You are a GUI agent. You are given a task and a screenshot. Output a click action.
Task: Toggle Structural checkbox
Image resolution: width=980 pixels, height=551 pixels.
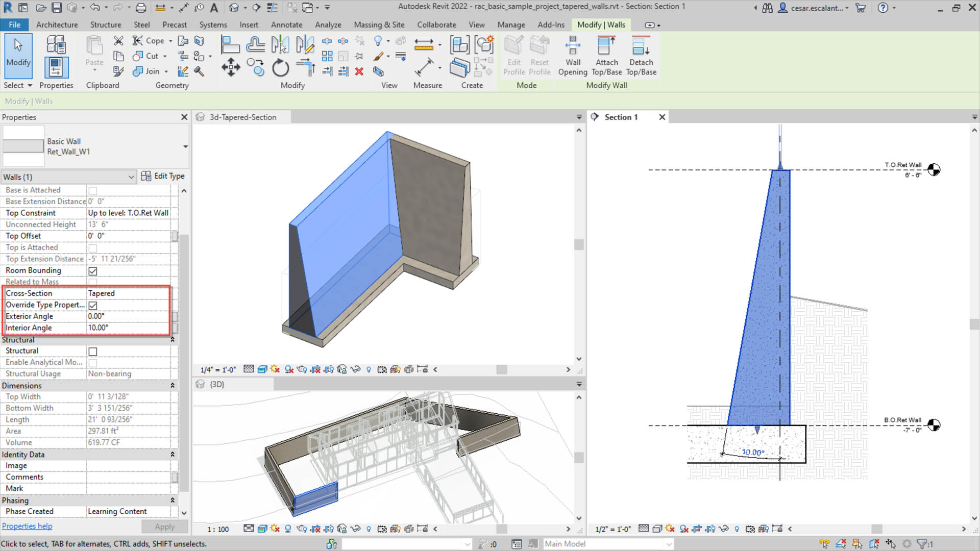click(x=93, y=350)
